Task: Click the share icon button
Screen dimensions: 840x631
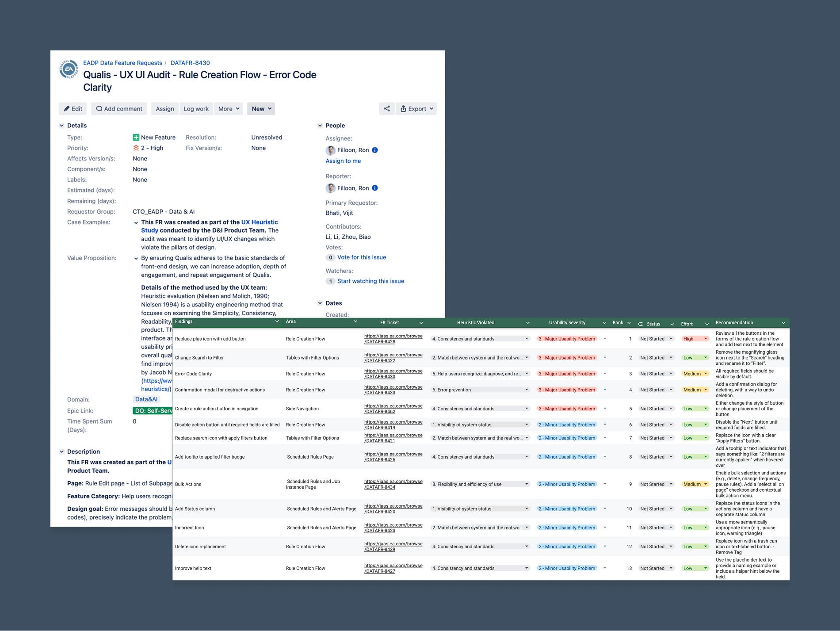Action: click(387, 109)
